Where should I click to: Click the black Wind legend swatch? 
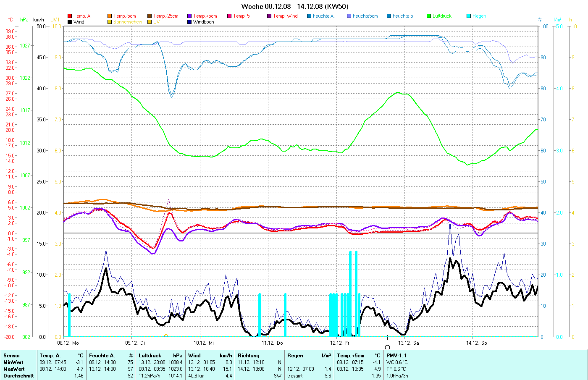[70, 22]
